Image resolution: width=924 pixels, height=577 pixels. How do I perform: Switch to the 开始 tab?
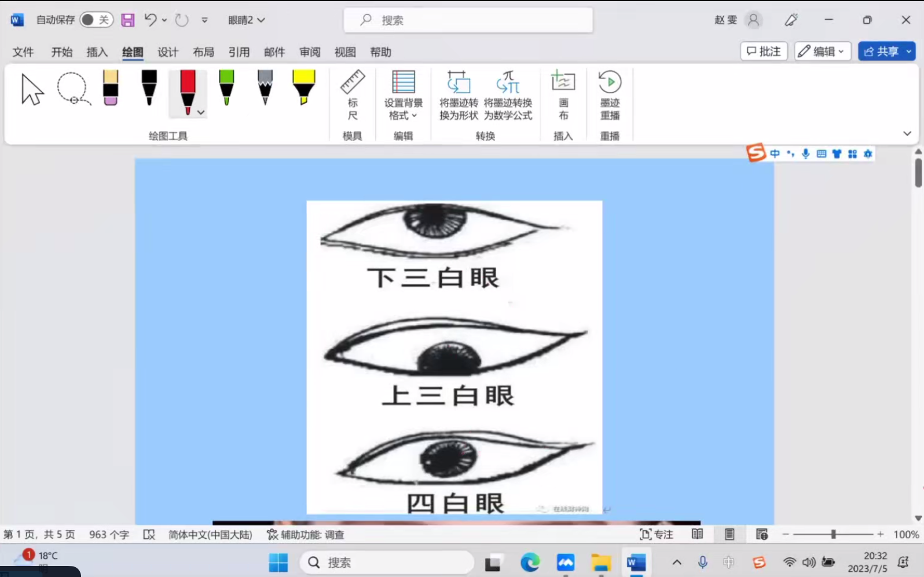[62, 52]
